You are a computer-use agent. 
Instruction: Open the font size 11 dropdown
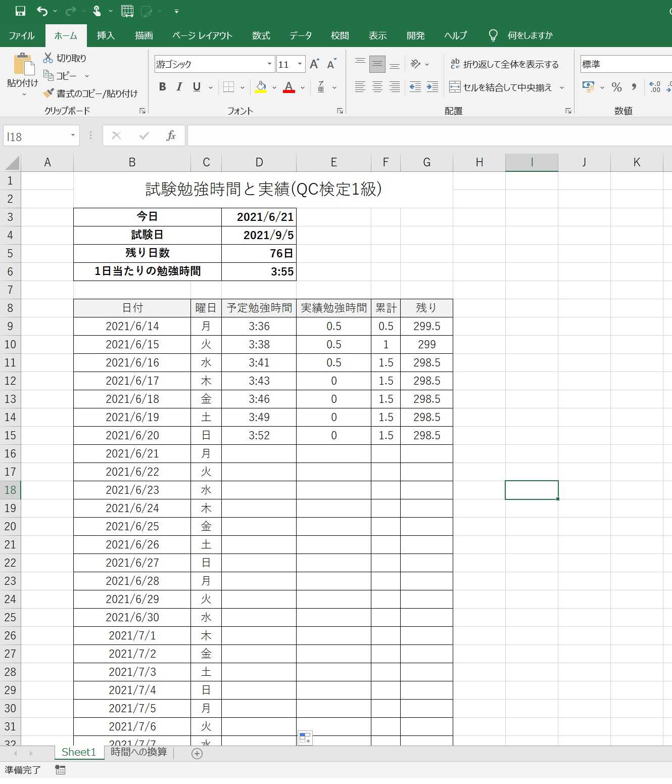(300, 64)
